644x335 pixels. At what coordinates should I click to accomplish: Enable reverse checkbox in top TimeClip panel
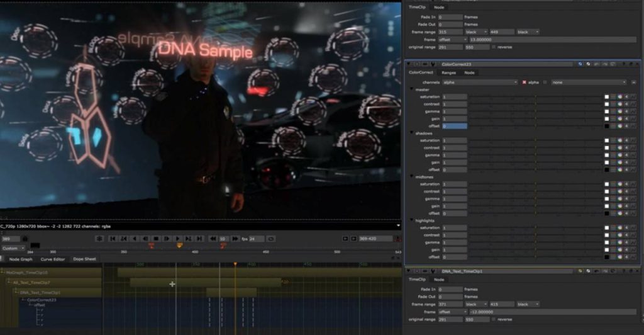492,47
